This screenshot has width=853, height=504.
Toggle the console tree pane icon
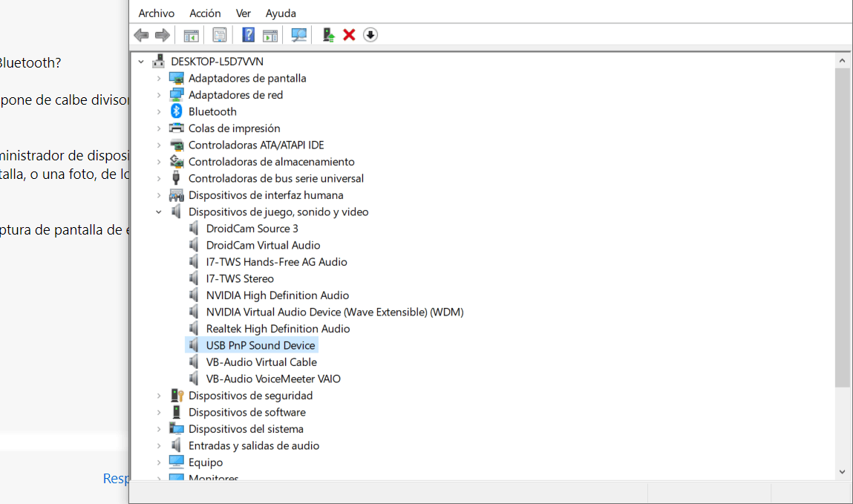click(x=191, y=36)
